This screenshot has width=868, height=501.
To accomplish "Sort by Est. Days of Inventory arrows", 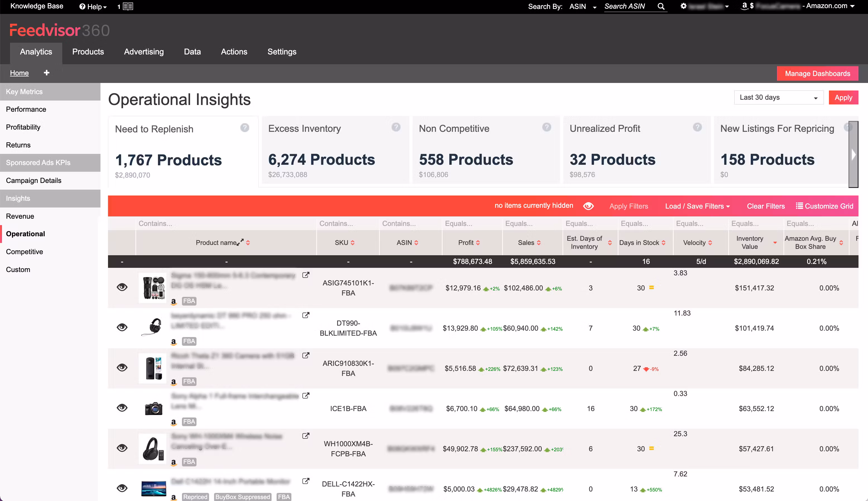I will click(x=610, y=243).
